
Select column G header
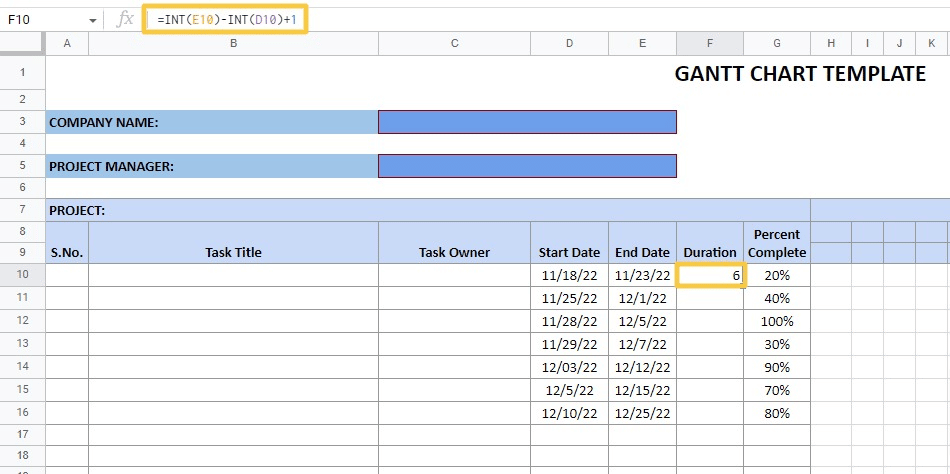point(777,43)
